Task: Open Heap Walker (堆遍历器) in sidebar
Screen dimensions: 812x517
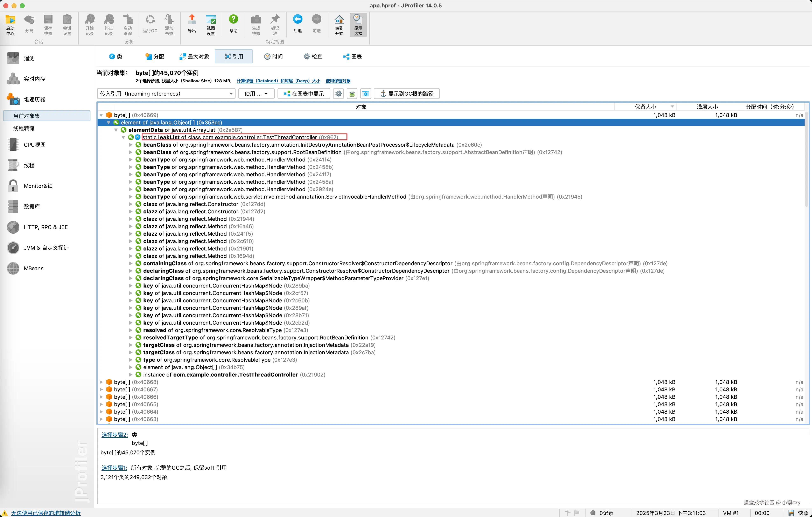Action: [x=34, y=99]
